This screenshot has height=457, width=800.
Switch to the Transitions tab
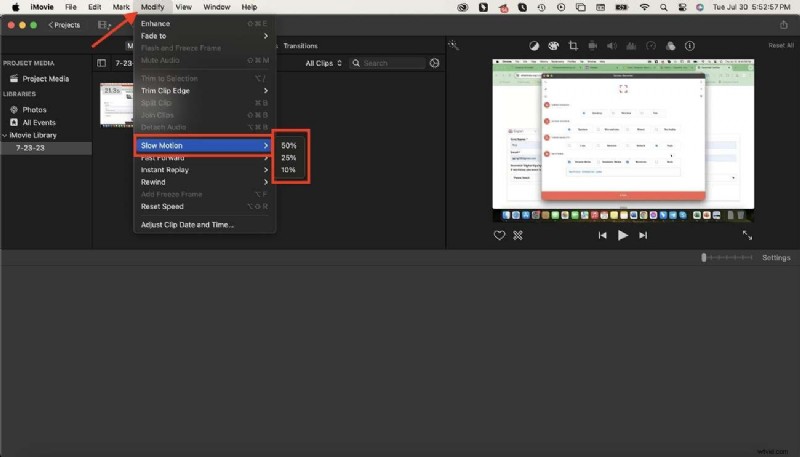tap(301, 45)
